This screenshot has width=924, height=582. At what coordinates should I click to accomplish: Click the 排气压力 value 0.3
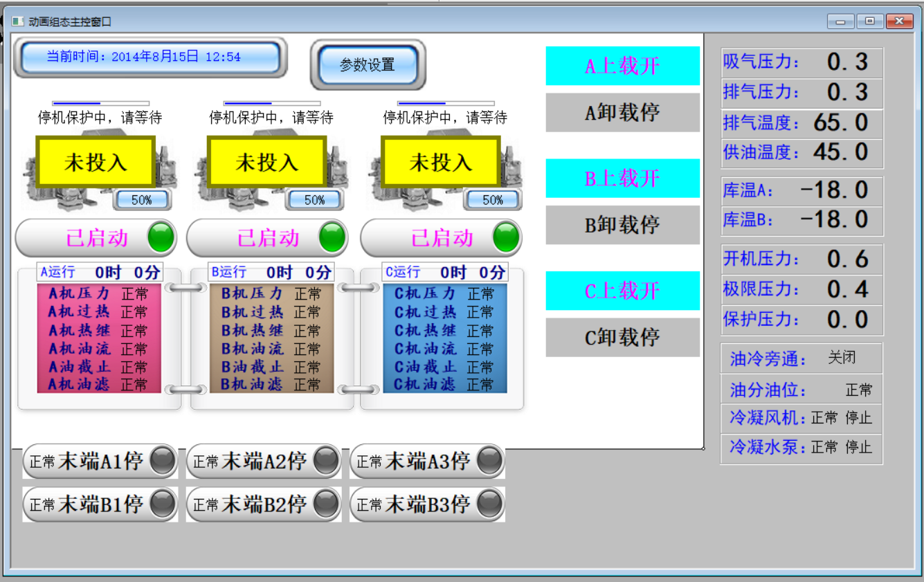847,92
